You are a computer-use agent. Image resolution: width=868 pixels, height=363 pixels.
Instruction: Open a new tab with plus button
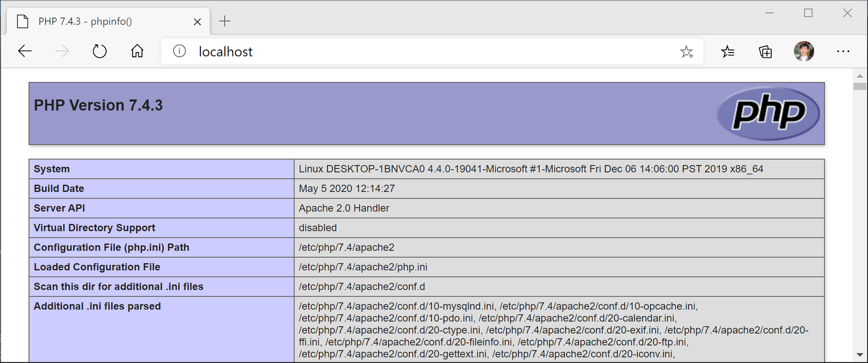point(225,21)
